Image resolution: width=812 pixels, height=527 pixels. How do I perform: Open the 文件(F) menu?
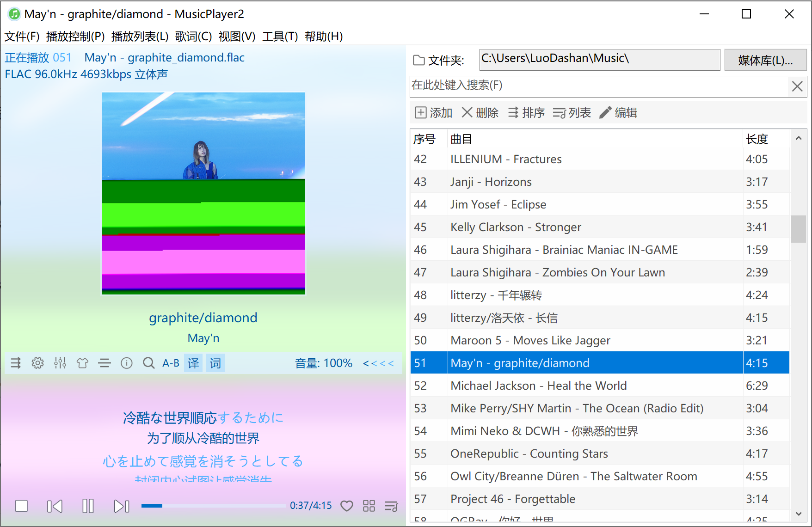click(x=22, y=37)
